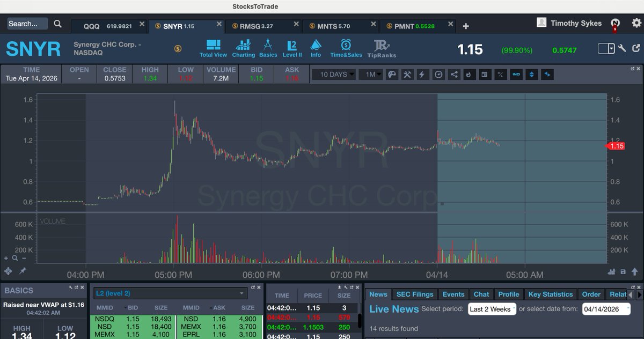This screenshot has width=644, height=339.
Task: Open chart tools wrench and screwdriver
Action: [407, 75]
